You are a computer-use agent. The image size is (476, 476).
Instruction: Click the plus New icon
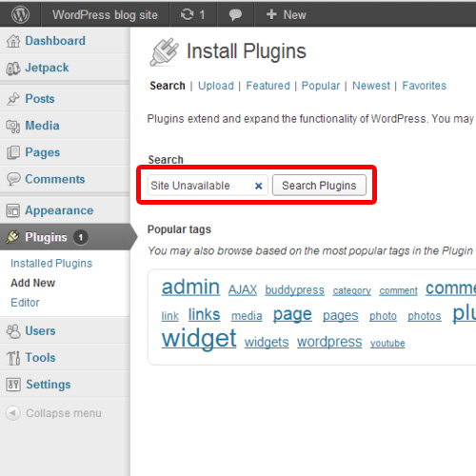[271, 14]
